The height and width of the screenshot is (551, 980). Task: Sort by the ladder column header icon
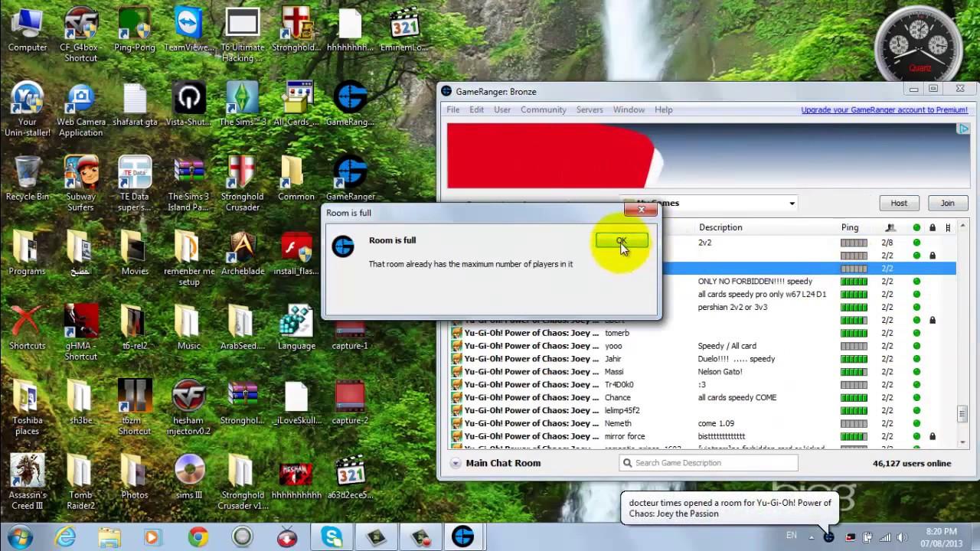948,227
